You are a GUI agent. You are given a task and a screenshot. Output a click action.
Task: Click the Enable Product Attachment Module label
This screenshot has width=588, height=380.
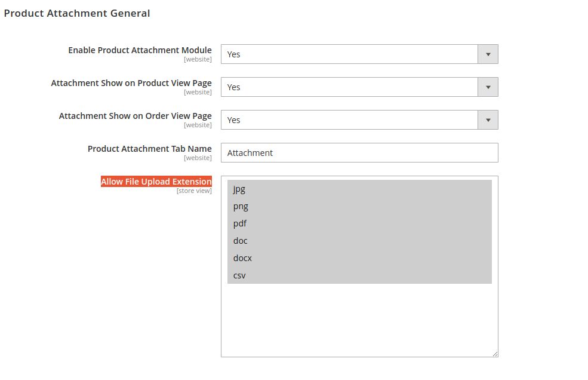[140, 50]
